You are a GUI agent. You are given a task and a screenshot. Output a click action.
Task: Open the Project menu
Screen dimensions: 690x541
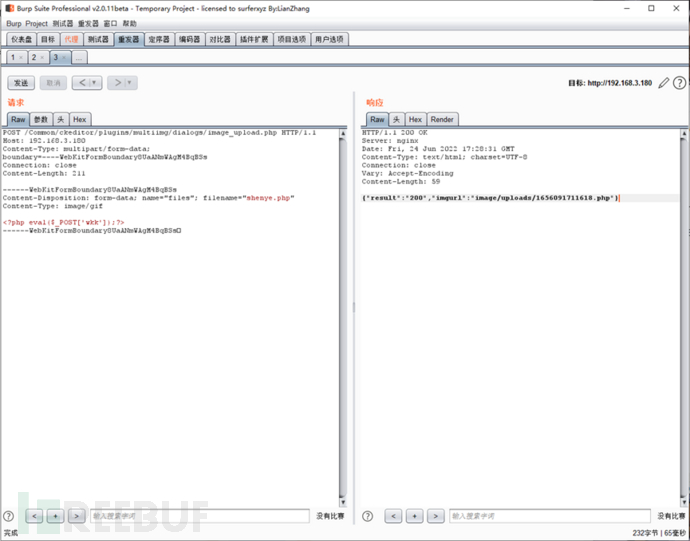tap(36, 23)
